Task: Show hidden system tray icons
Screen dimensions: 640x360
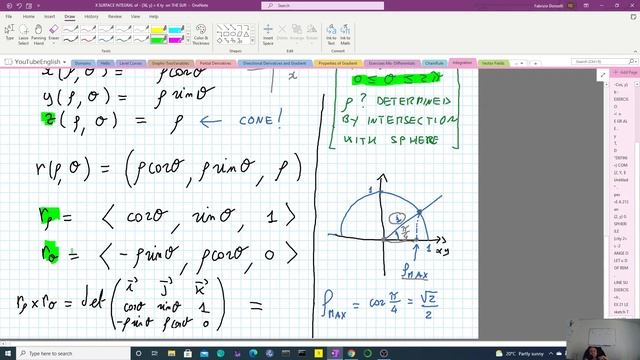Action: [x=551, y=353]
